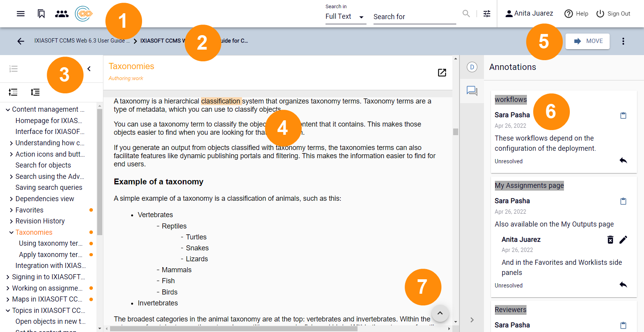Expand the Revision History node

click(x=11, y=221)
